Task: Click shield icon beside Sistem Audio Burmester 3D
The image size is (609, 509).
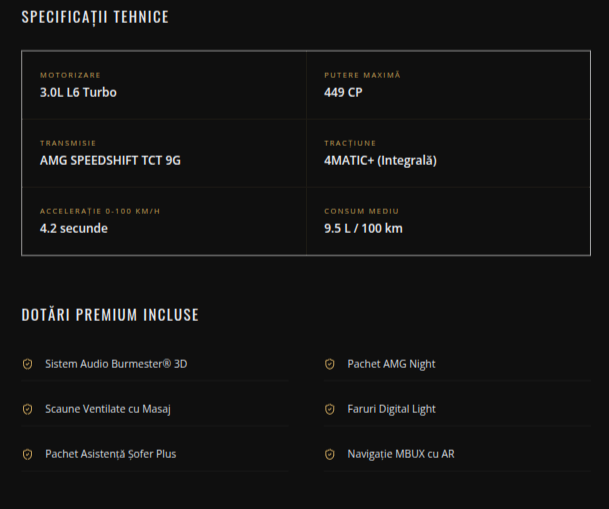Action: pyautogui.click(x=28, y=364)
